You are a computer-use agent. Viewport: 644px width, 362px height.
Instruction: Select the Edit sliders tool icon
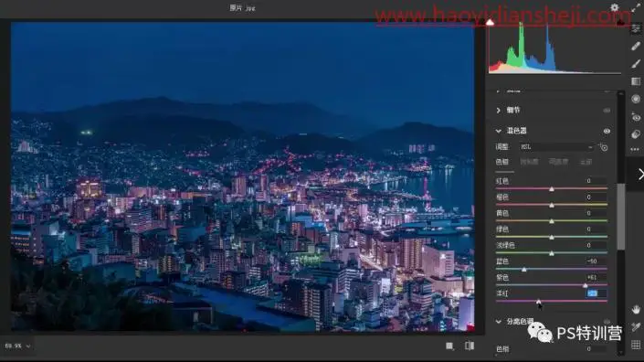tap(636, 28)
